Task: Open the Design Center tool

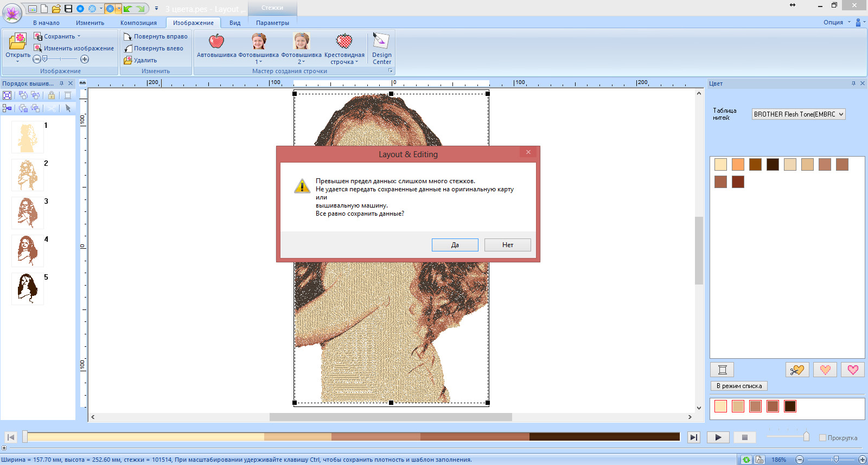Action: tap(381, 48)
